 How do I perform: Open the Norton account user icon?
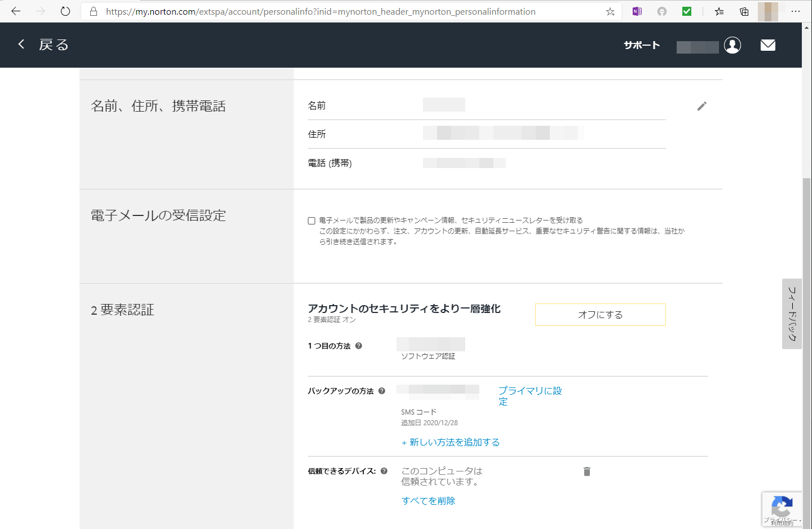732,45
